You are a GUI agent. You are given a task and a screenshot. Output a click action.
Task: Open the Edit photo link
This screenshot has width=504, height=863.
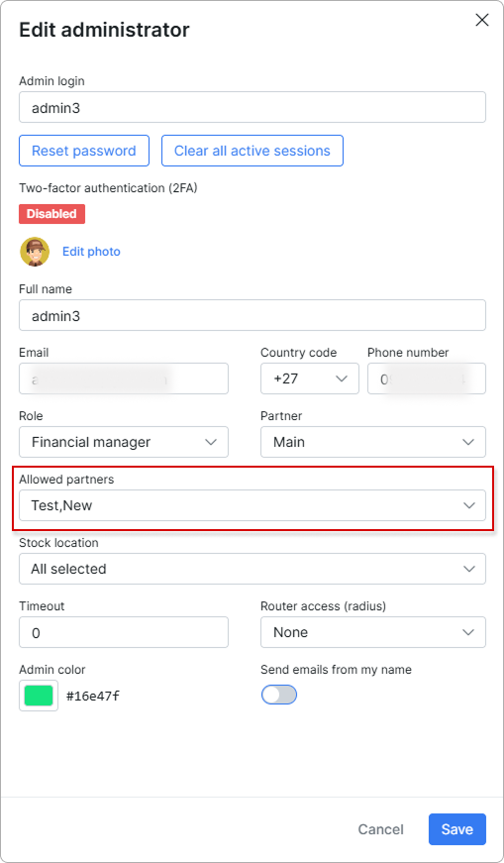(91, 252)
